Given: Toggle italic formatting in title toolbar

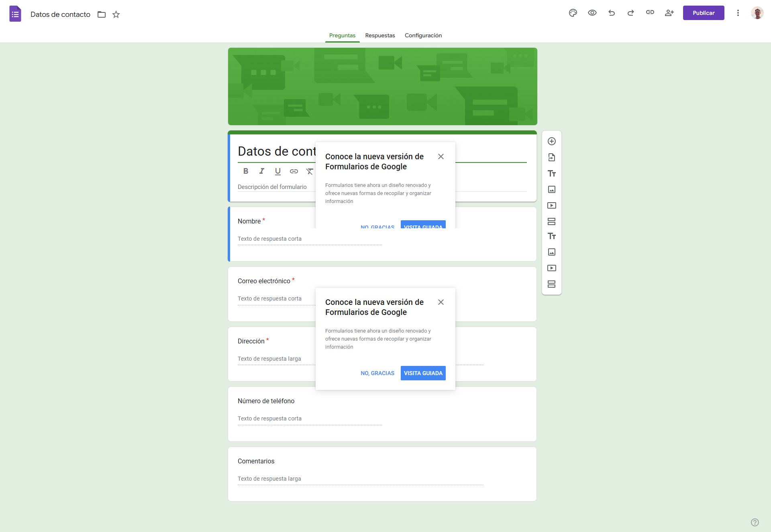Looking at the screenshot, I should click(x=262, y=171).
